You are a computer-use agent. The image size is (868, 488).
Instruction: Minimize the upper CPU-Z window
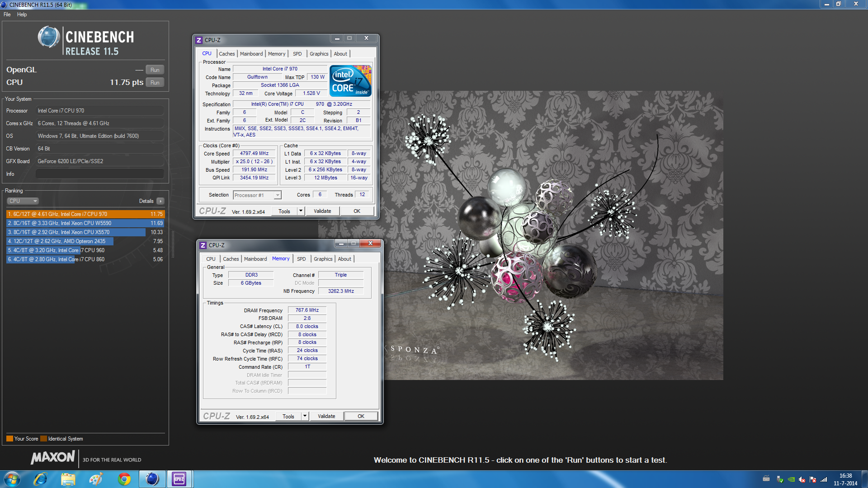click(337, 38)
